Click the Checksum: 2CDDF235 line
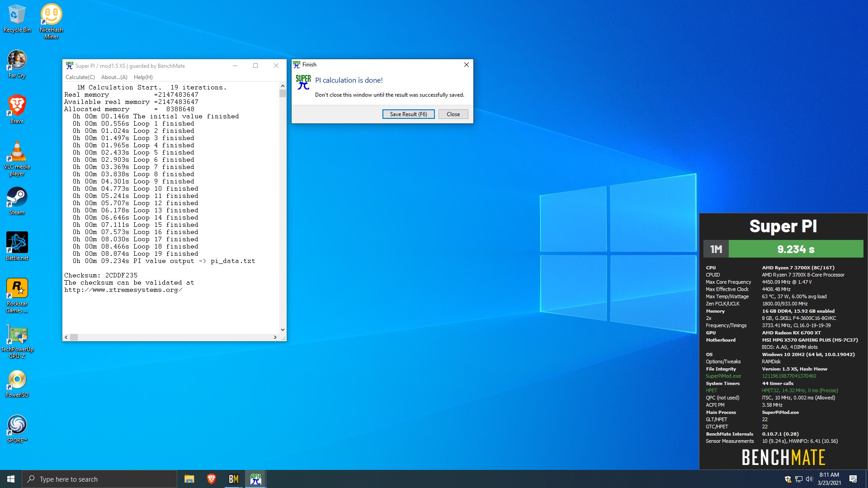Image resolution: width=868 pixels, height=488 pixels. [x=101, y=275]
